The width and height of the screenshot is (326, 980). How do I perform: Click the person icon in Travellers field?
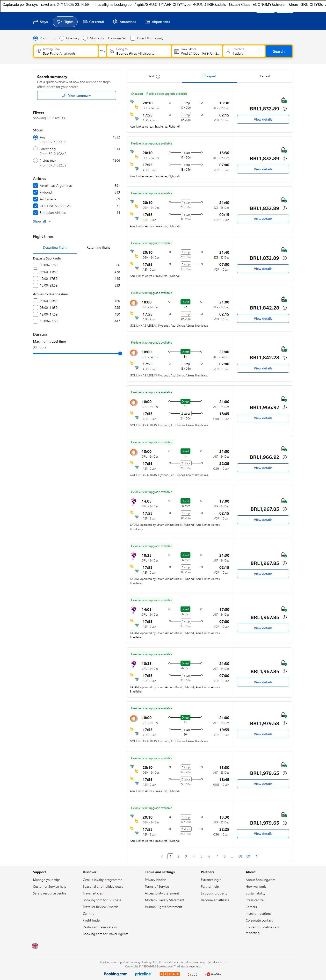tap(228, 51)
